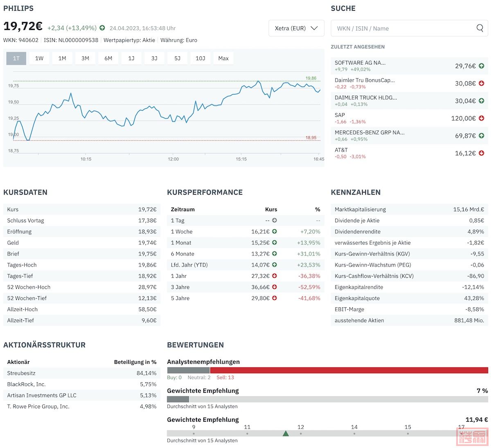Click the EBIT-Marge value -8,58%
This screenshot has height=448, width=491.
pos(475,309)
